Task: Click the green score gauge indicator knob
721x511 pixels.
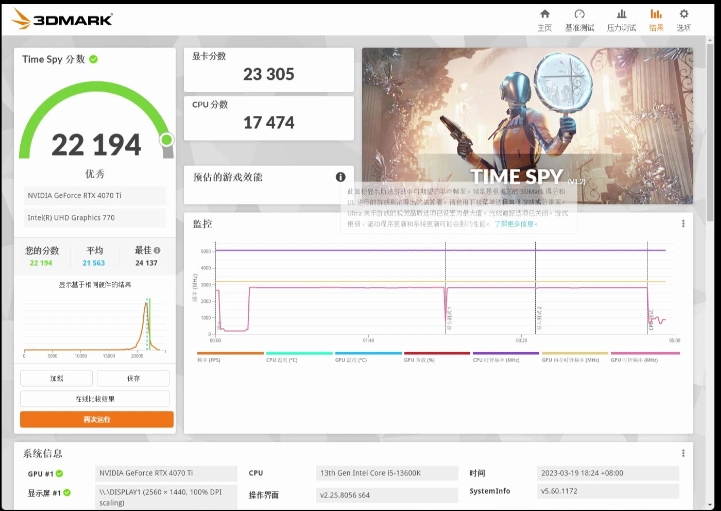Action: pos(166,139)
